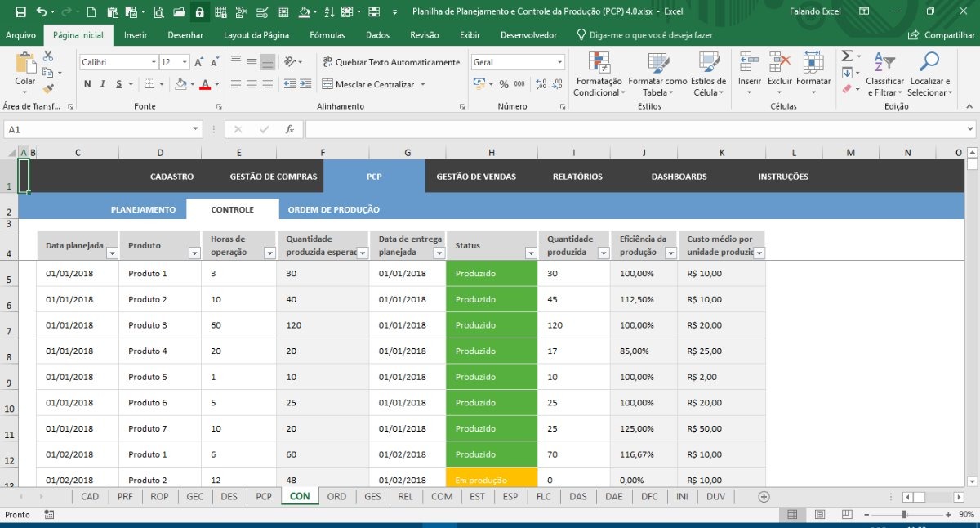Apply percent style to cells
Viewport: 980px width, 528px height.
(x=504, y=84)
